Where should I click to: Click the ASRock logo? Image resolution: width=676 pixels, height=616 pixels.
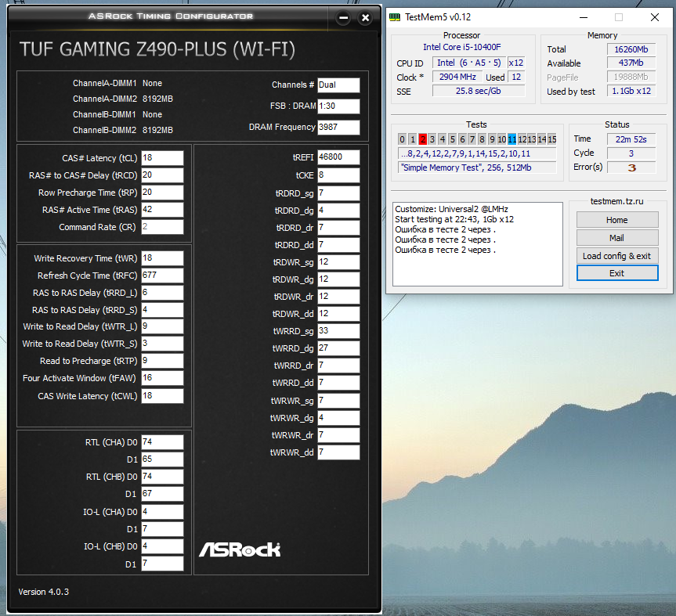pos(240,549)
